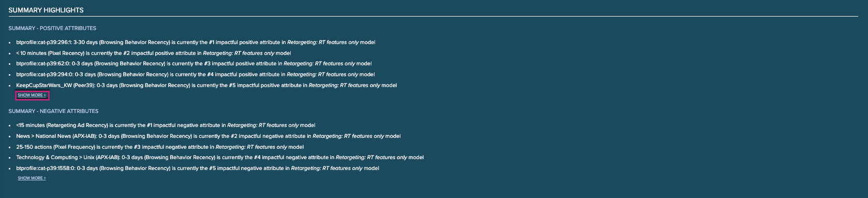Select the Summary - Negative Attributes heading

tap(53, 111)
